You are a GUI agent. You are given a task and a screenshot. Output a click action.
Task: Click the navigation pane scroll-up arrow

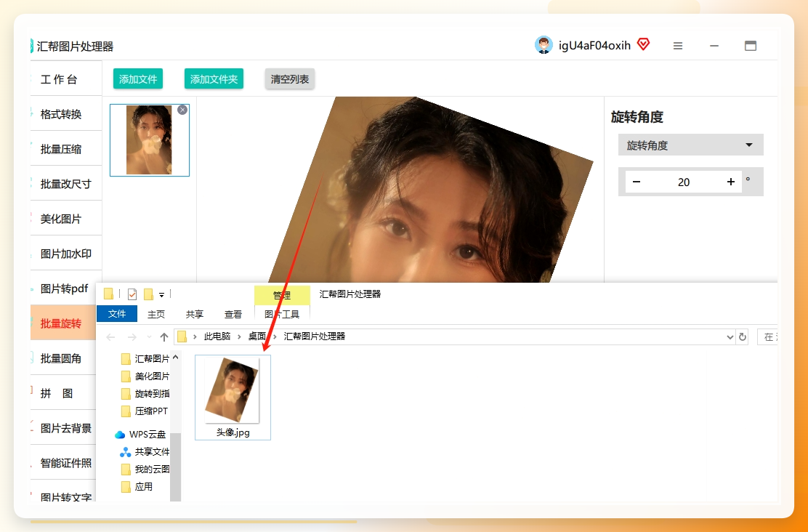pos(176,357)
